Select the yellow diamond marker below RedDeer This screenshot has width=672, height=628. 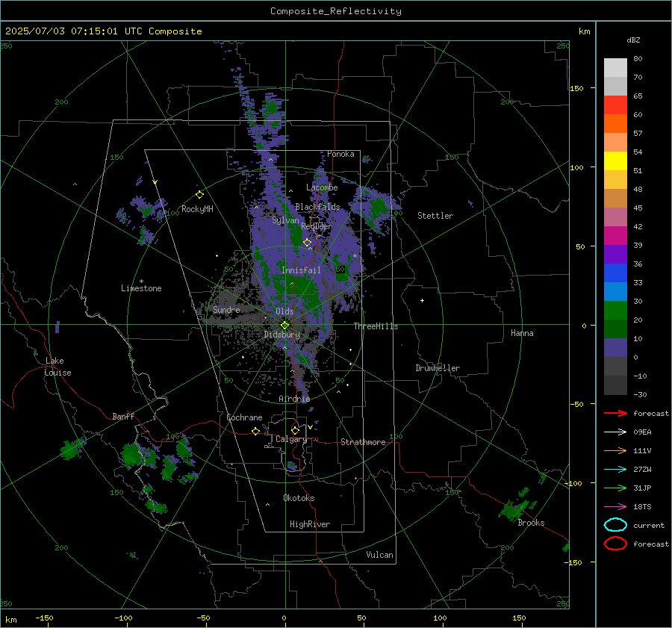point(308,243)
